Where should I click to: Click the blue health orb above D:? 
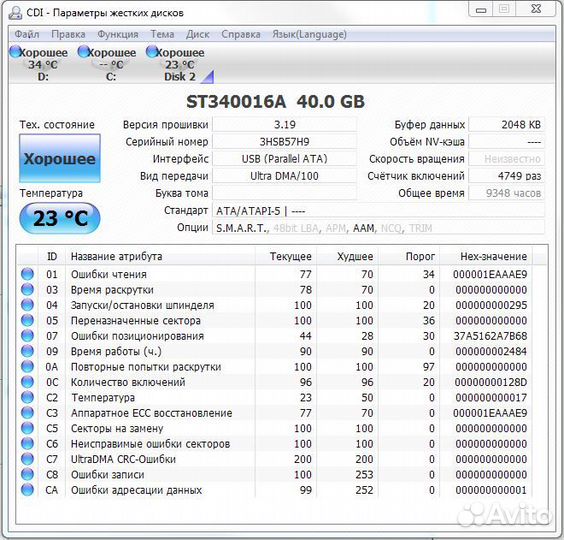(16, 52)
